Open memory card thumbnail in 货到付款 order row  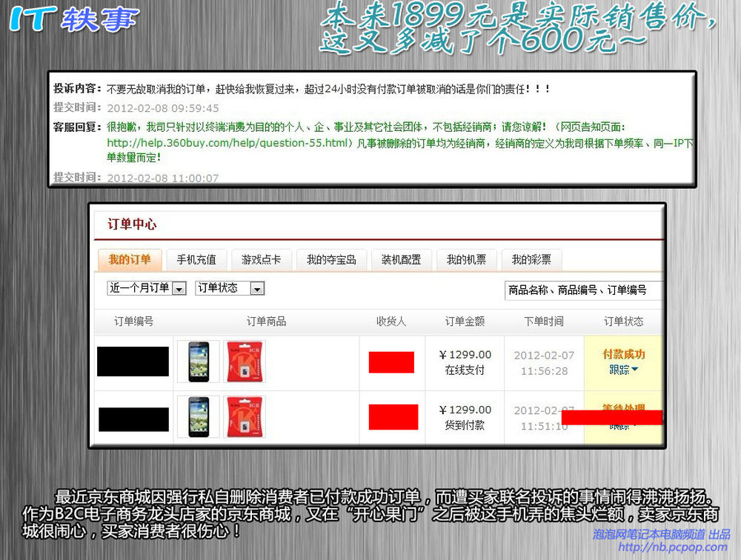244,417
